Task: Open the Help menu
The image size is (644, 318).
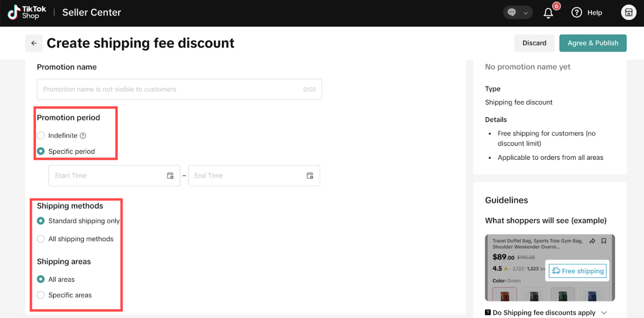Action: (587, 13)
